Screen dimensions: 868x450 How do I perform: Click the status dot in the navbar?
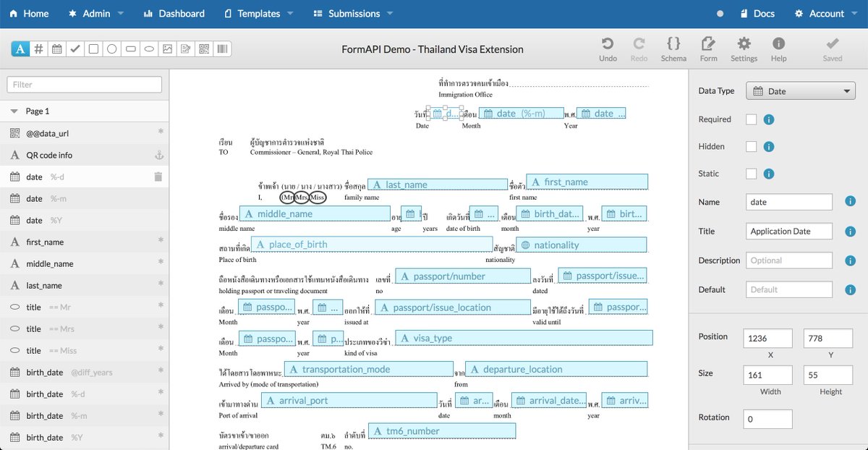point(720,14)
